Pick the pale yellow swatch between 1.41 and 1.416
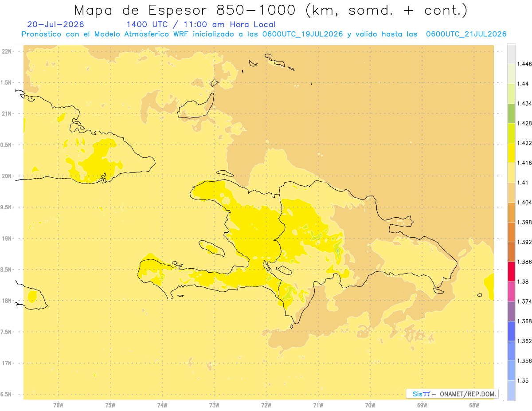Screen dimensions: 532x411 point(511,172)
